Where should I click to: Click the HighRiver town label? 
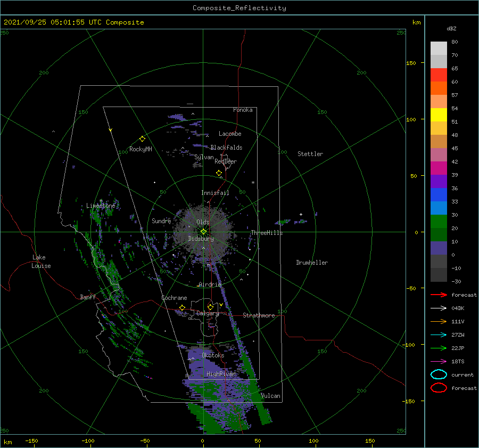(220, 374)
